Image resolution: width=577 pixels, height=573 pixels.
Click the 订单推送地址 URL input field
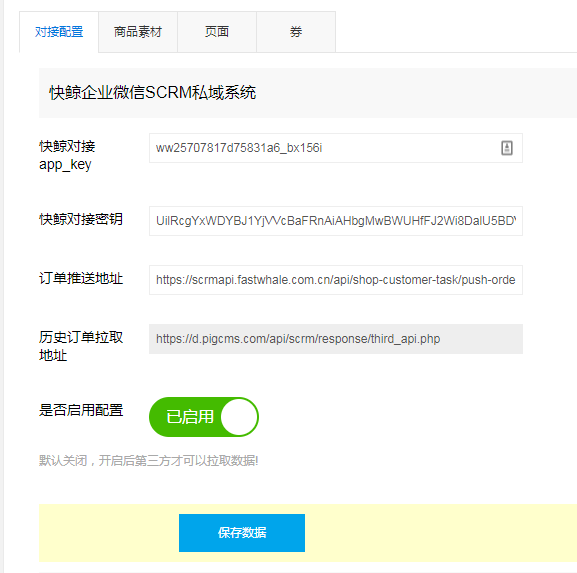click(336, 280)
